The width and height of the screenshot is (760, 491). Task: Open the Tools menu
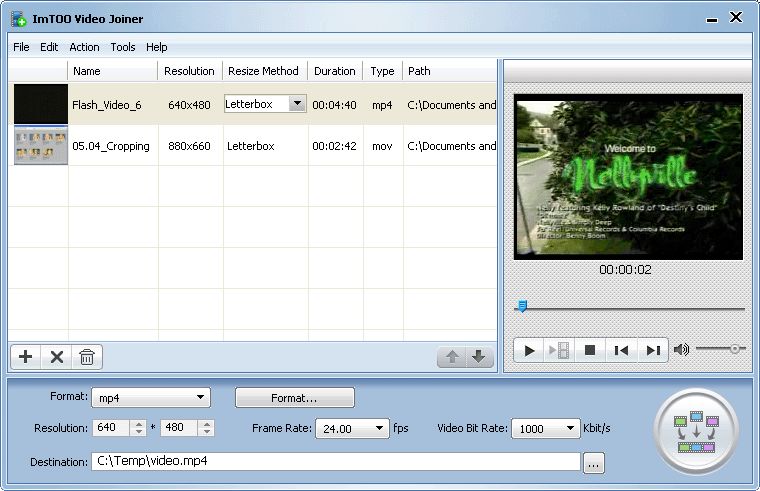[x=123, y=47]
